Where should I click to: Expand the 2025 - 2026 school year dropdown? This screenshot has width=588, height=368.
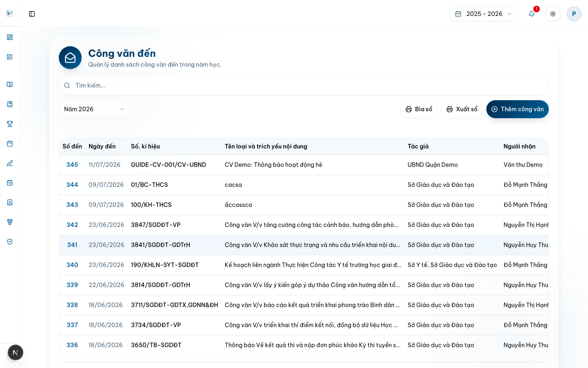483,14
